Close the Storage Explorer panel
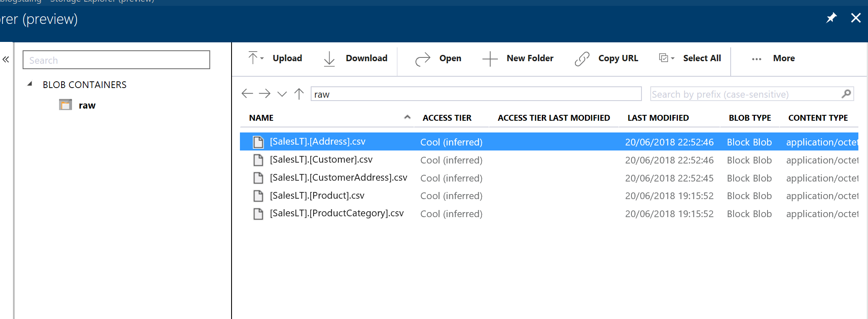The height and width of the screenshot is (319, 868). (x=856, y=18)
